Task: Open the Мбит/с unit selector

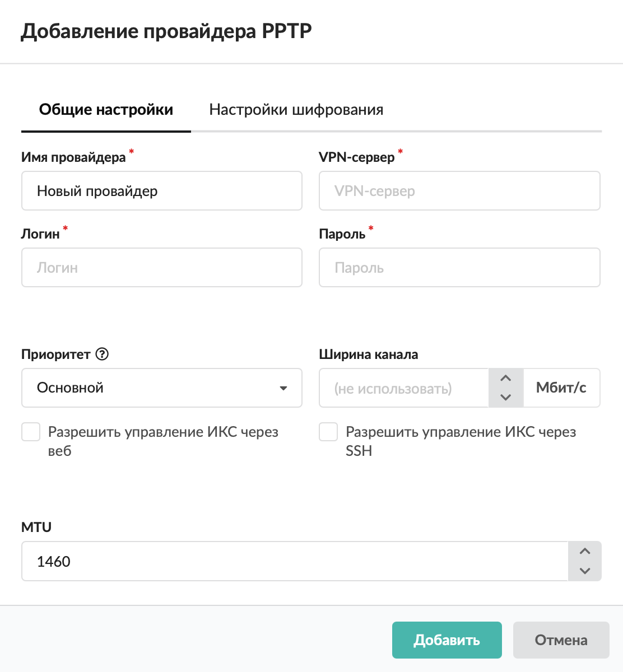Action: click(x=561, y=388)
